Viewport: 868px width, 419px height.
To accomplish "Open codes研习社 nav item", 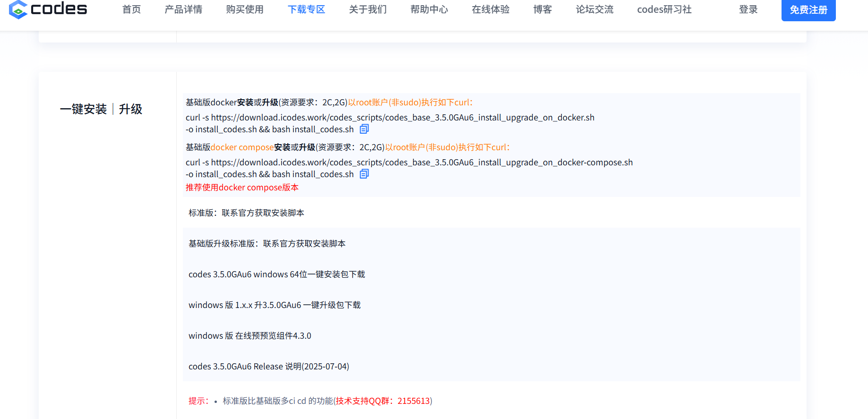I will (664, 9).
